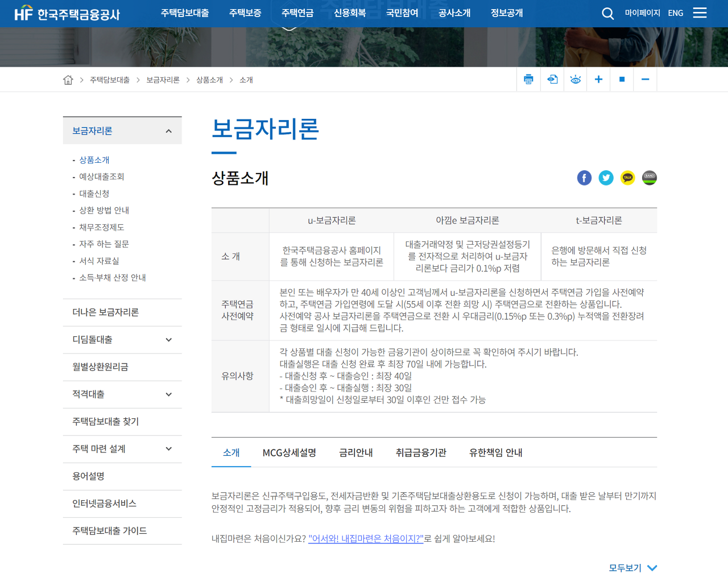Expand the 주택 마련 설계 sidebar section

(168, 449)
